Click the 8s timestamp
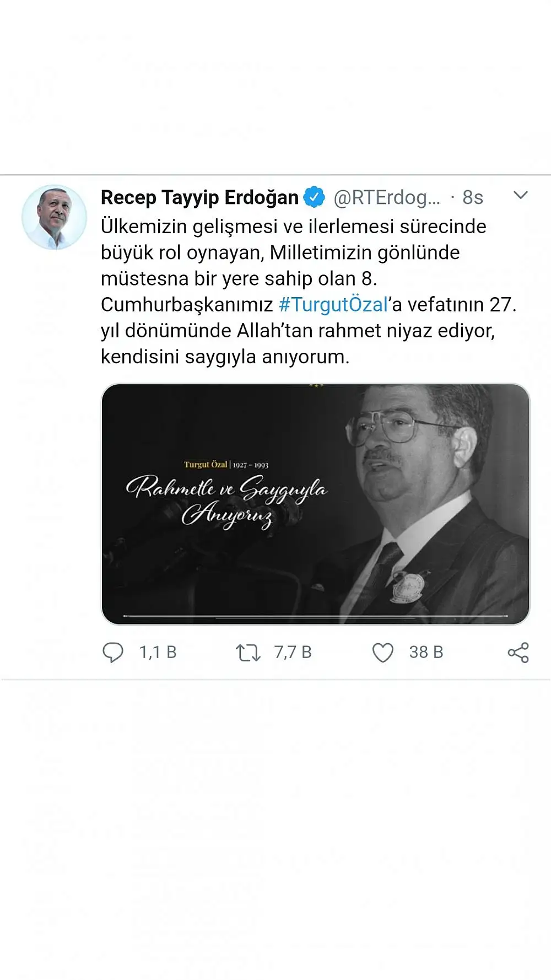 (x=473, y=197)
